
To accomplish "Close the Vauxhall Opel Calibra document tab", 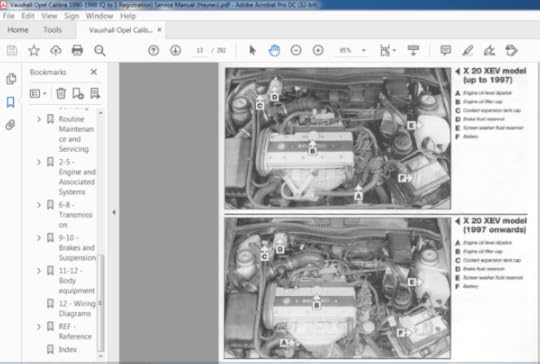I will [159, 30].
